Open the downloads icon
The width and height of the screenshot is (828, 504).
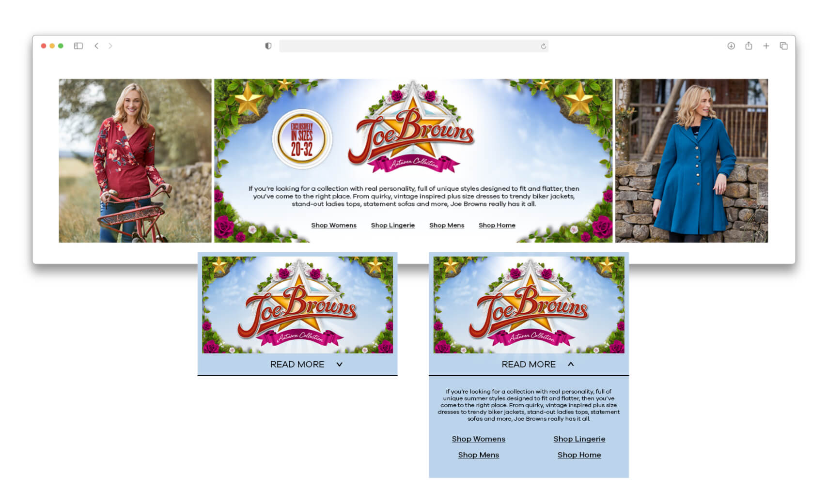point(731,46)
